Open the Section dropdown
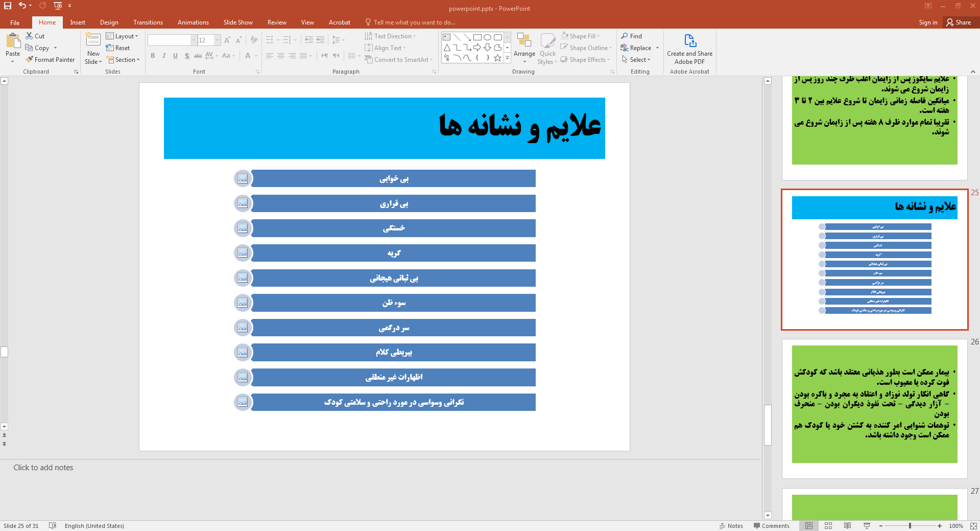 click(123, 60)
